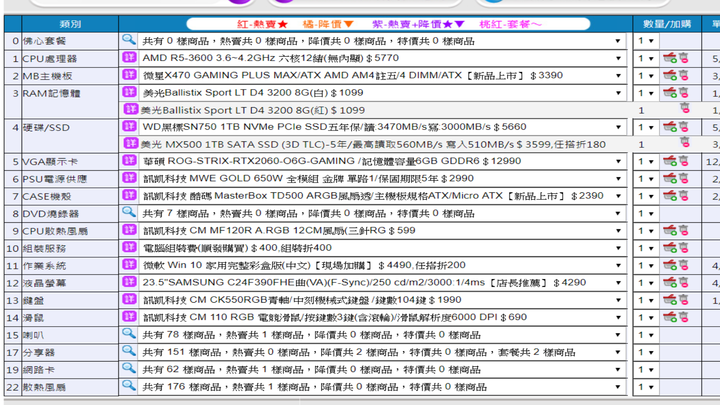Click magnifier icon in 喇叭 row

pyautogui.click(x=129, y=334)
